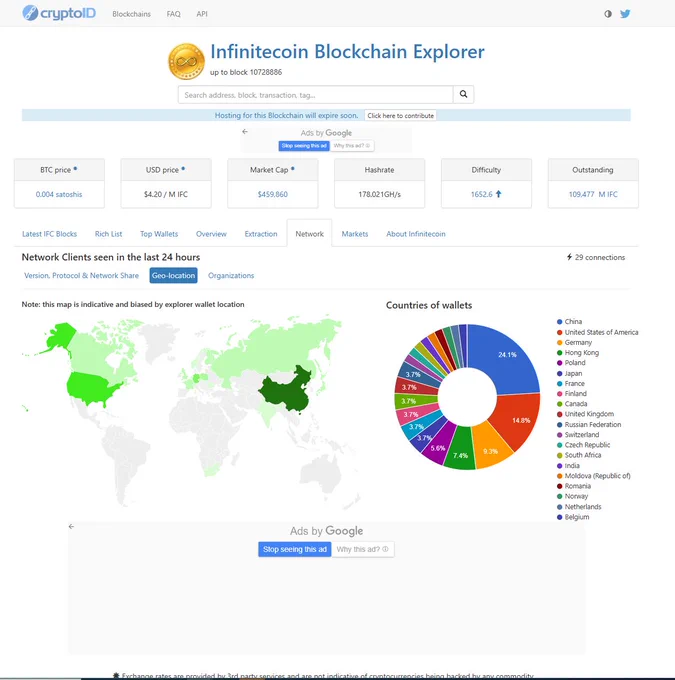Focus the address/block search field
The width and height of the screenshot is (675, 680).
click(x=315, y=95)
